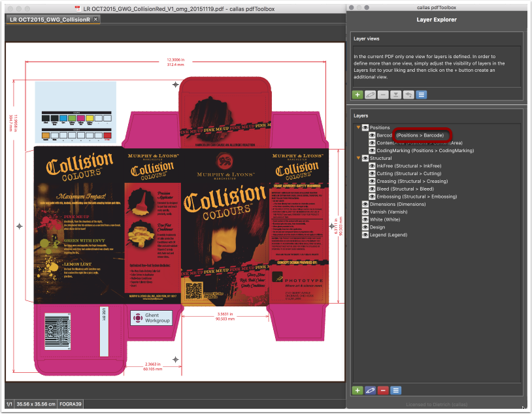This screenshot has height=414, width=532.
Task: Hide the Design layer
Action: [365, 227]
